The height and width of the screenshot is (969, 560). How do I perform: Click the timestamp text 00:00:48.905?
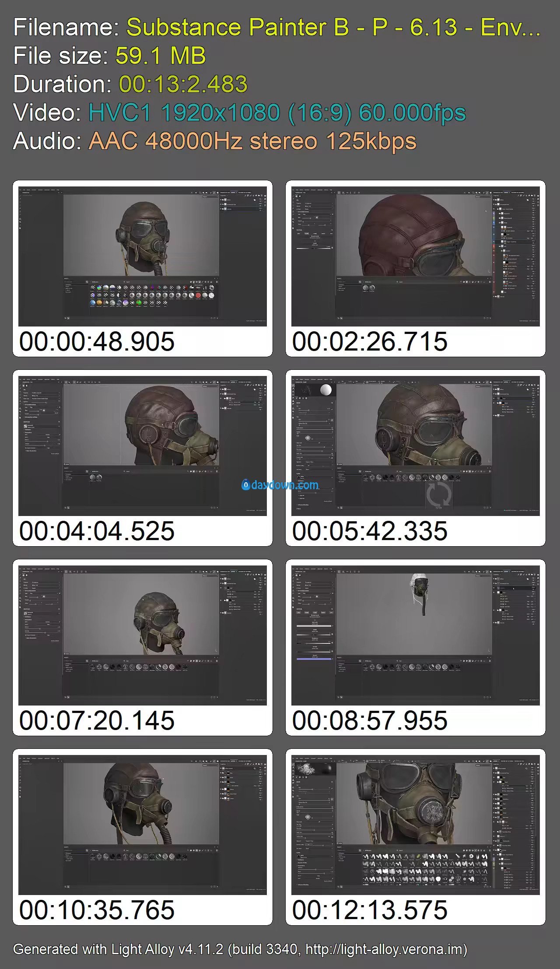tap(97, 341)
